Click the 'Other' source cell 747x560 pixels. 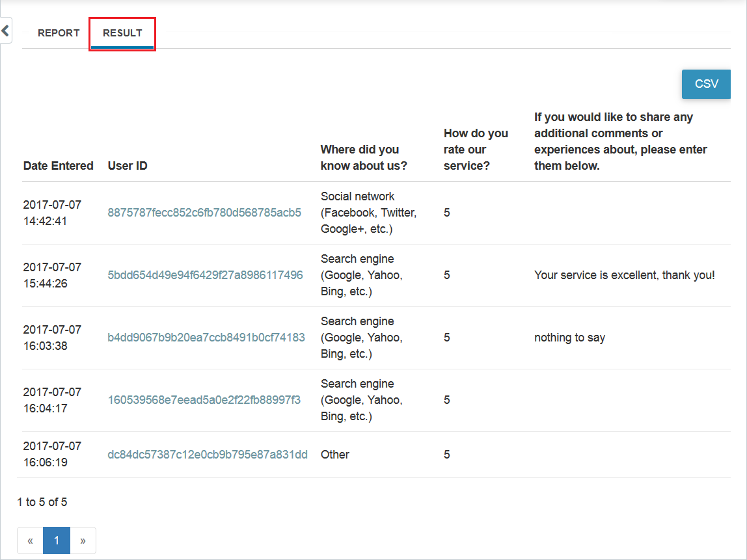tap(335, 455)
